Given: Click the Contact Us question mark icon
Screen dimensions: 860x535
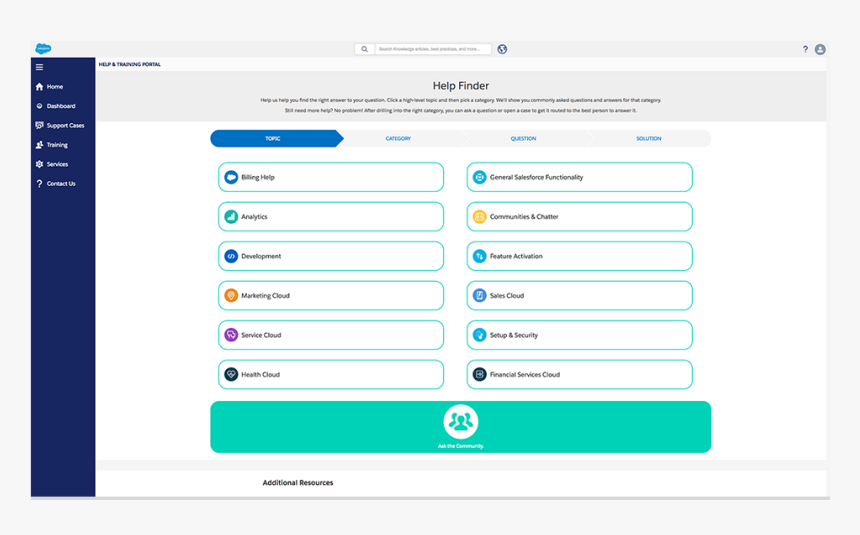Looking at the screenshot, I should 39,184.
